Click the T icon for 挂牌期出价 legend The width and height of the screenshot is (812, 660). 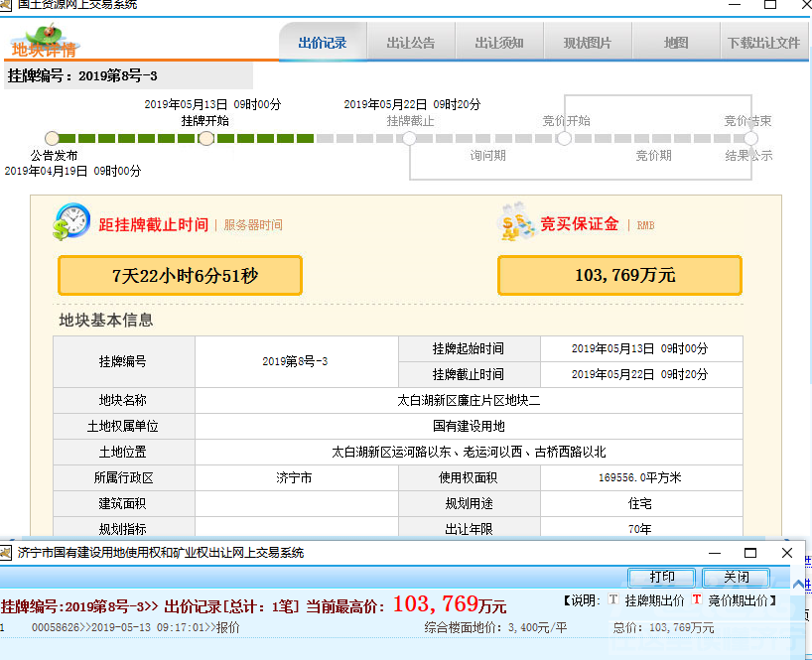click(x=613, y=599)
